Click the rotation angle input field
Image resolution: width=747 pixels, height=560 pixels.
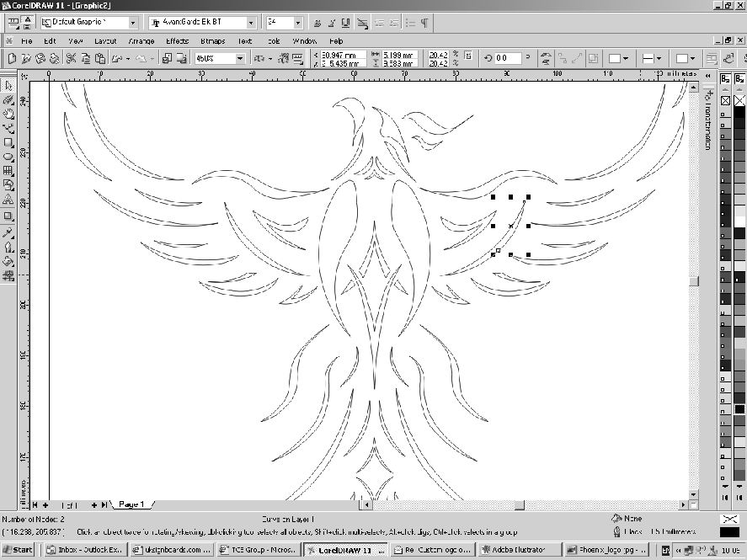click(509, 58)
